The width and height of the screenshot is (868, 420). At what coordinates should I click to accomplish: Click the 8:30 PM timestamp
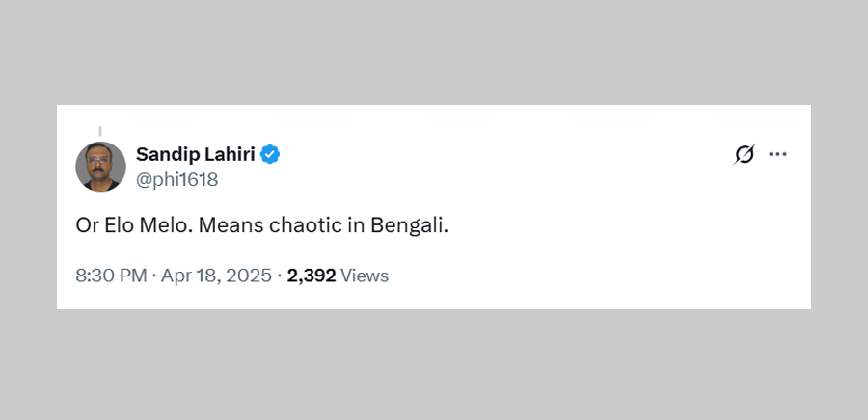(x=110, y=276)
